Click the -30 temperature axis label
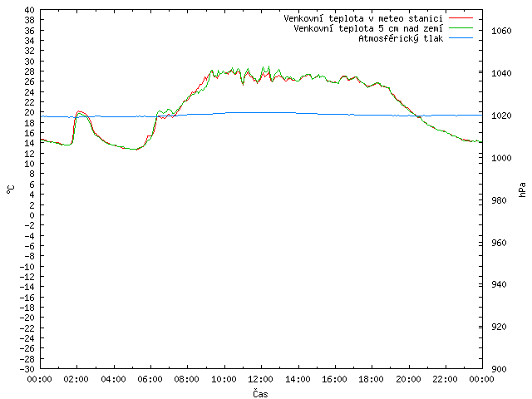Image resolution: width=532 pixels, height=399 pixels. [27, 369]
